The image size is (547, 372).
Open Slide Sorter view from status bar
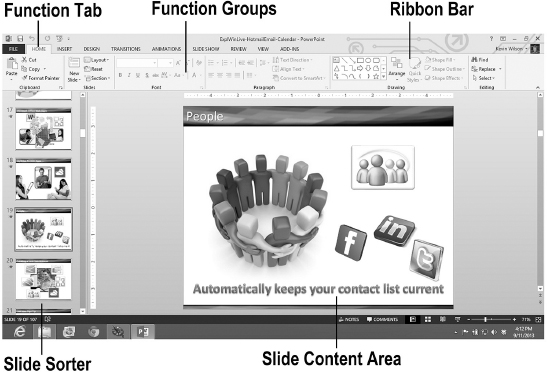click(x=428, y=319)
